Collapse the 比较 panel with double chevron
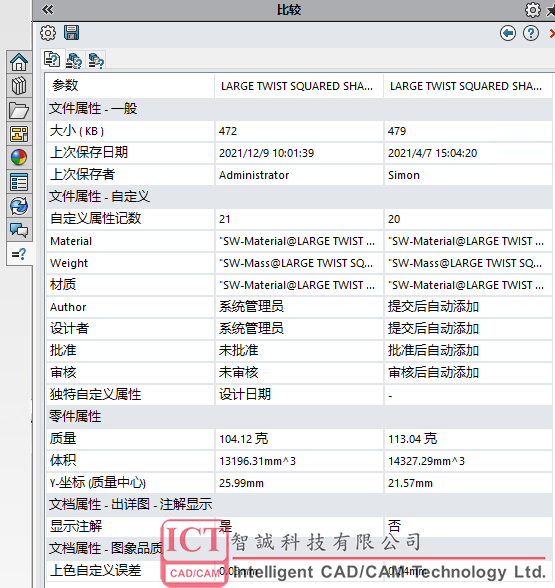This screenshot has width=555, height=588. [x=48, y=9]
